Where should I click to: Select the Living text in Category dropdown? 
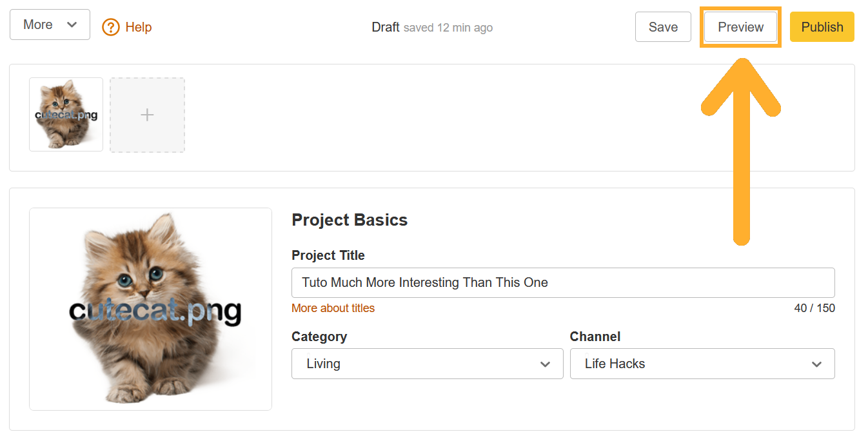pos(324,364)
